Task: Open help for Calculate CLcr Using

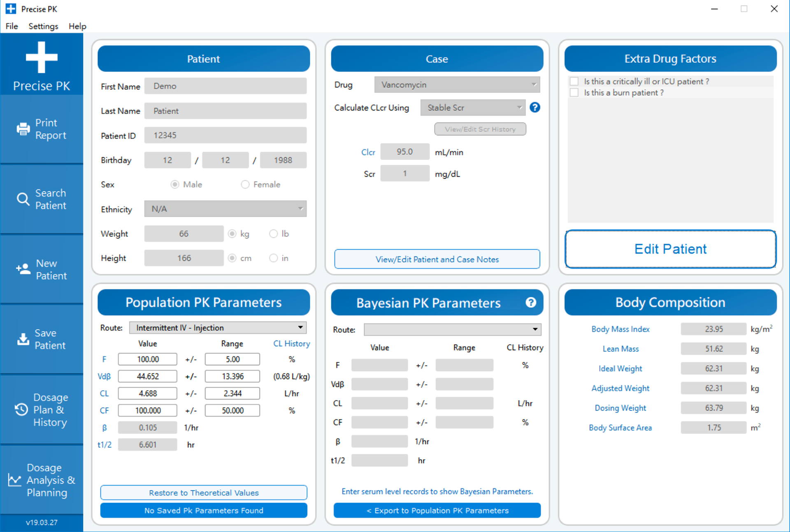Action: [534, 107]
